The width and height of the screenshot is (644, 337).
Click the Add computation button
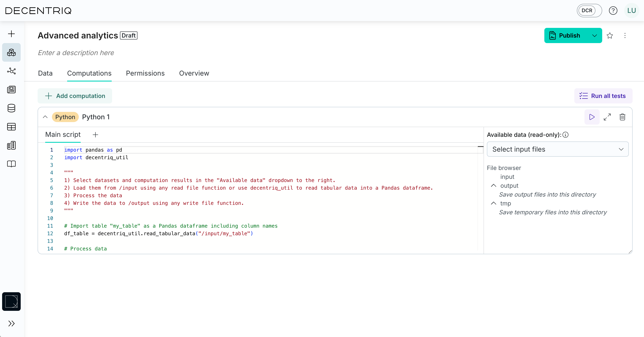[75, 96]
